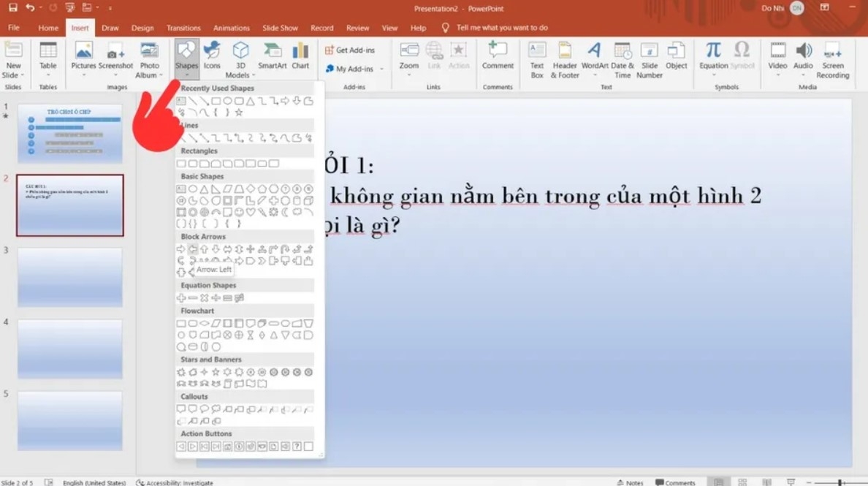Open the Record tab
Viewport: 868px width, 486px height.
click(322, 28)
